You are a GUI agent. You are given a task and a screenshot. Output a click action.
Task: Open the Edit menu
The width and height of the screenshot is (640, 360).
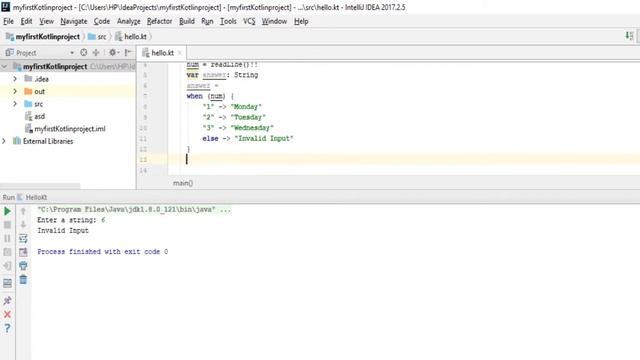tap(26, 21)
